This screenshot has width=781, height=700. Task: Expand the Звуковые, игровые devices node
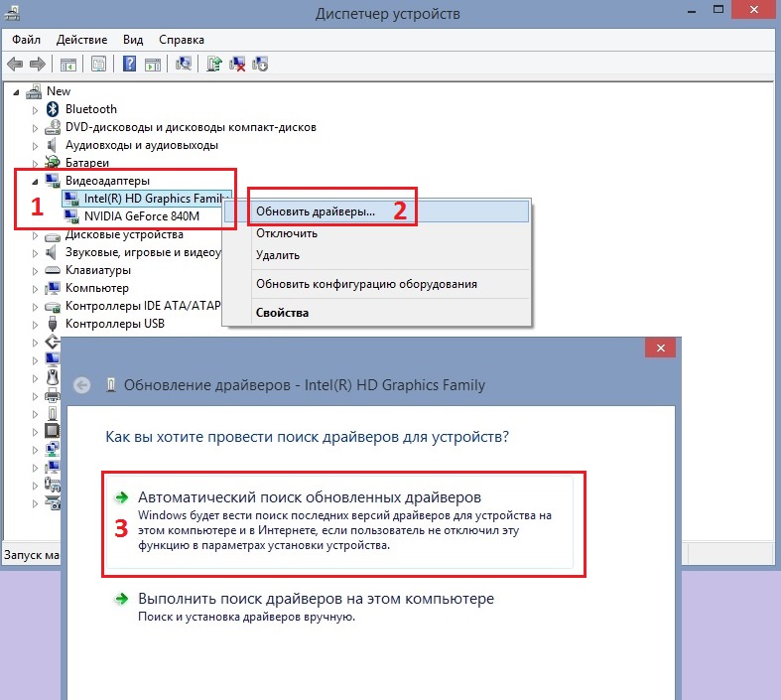pyautogui.click(x=35, y=253)
